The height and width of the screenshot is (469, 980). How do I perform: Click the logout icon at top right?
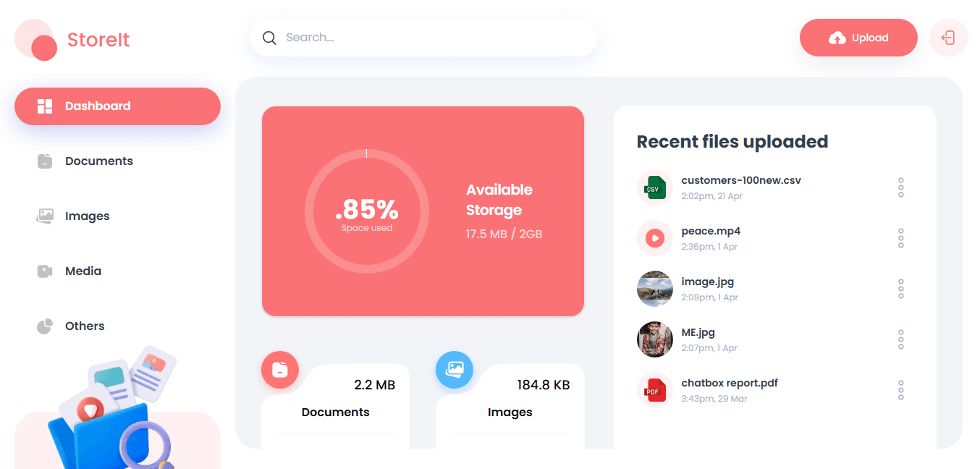(x=948, y=38)
